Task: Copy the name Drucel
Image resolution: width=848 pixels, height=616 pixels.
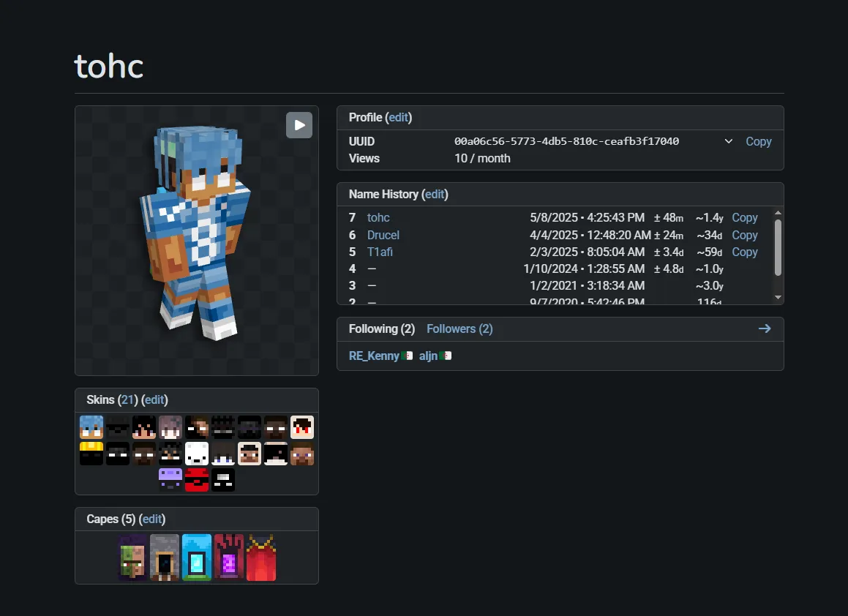Action: 745,235
